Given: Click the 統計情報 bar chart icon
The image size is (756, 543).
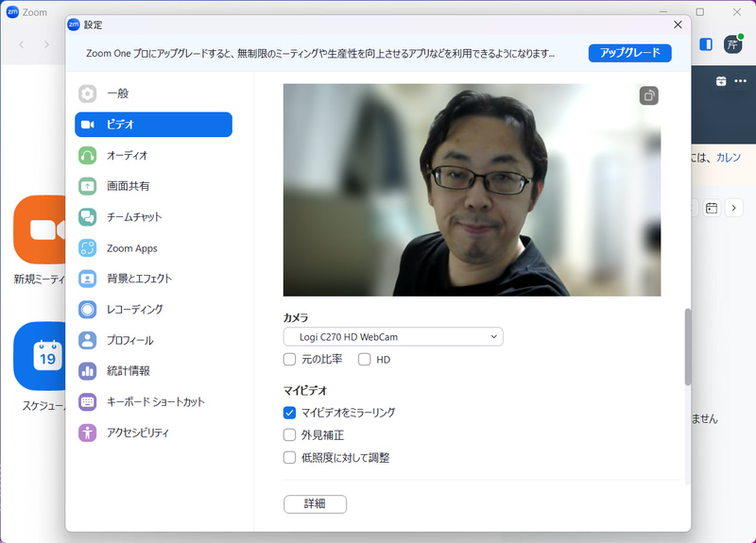Looking at the screenshot, I should coord(87,371).
